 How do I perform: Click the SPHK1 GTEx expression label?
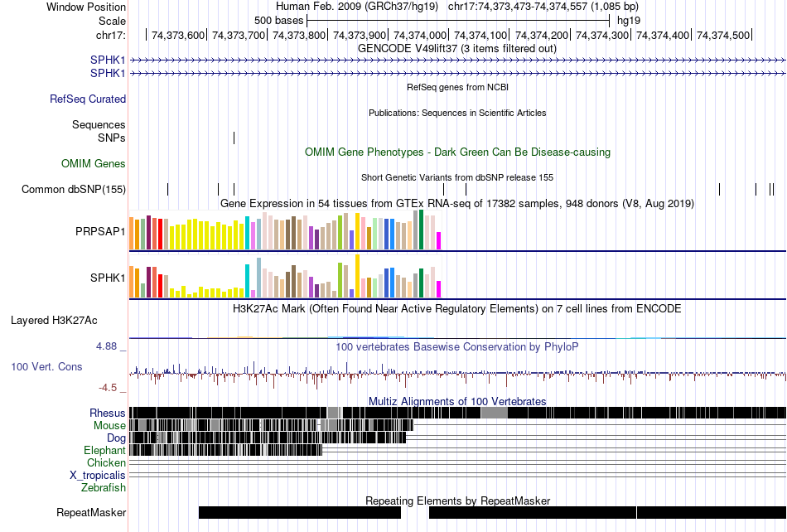click(108, 278)
